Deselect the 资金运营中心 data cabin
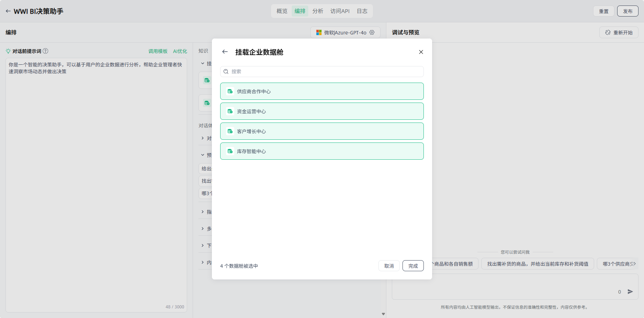 [322, 111]
